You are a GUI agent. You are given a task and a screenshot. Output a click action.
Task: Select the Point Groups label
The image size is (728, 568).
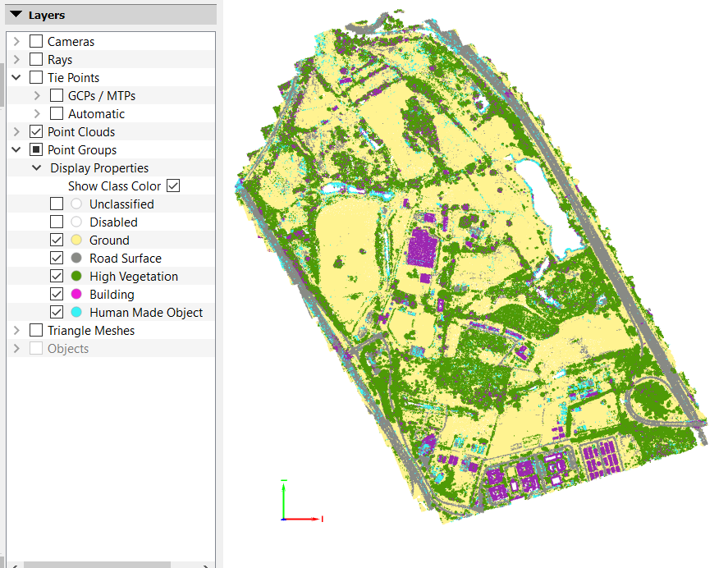pos(82,150)
